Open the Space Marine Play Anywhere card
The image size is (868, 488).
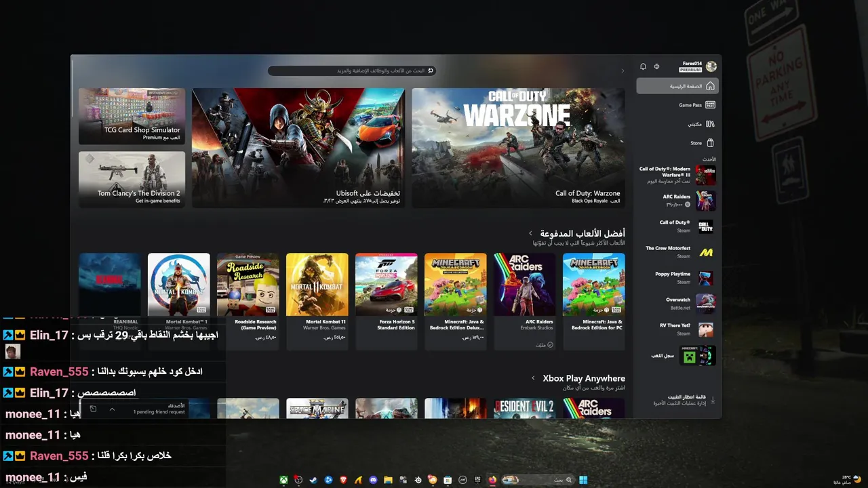317,408
